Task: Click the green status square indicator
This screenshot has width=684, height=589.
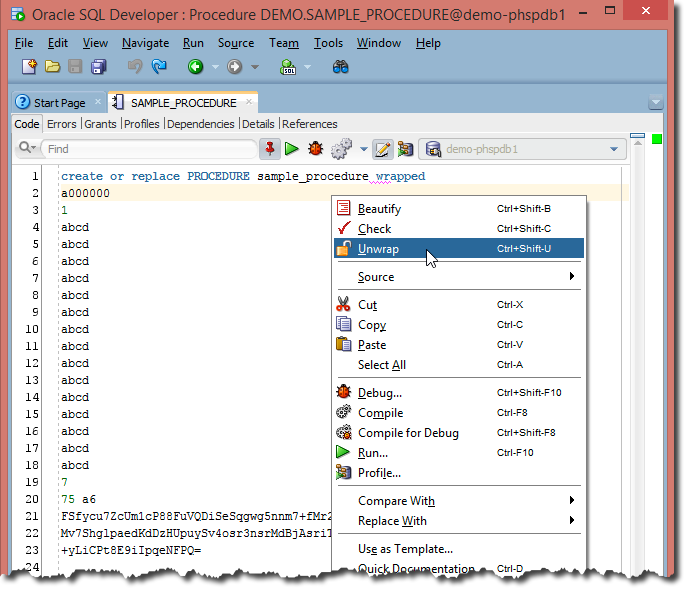Action: (x=657, y=139)
